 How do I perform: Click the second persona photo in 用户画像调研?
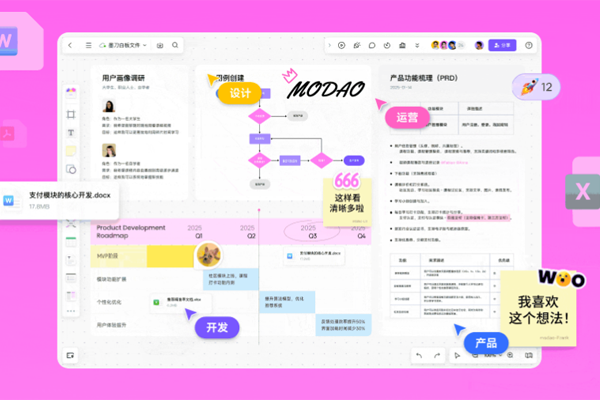[109, 150]
